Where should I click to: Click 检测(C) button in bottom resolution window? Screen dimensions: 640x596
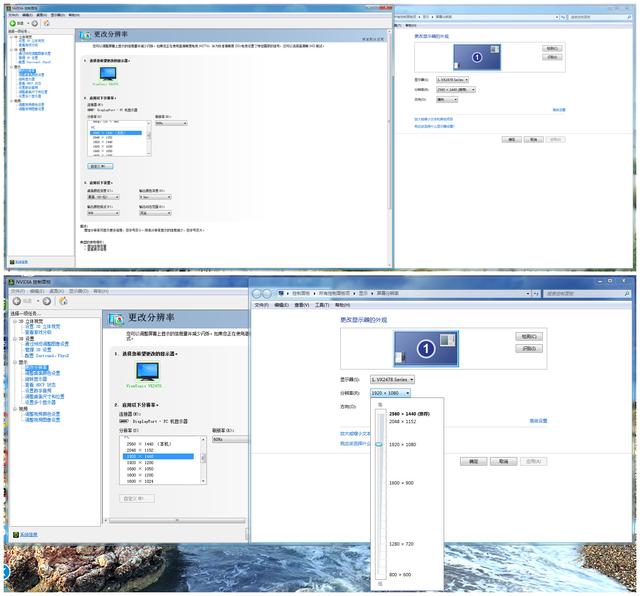coord(529,336)
